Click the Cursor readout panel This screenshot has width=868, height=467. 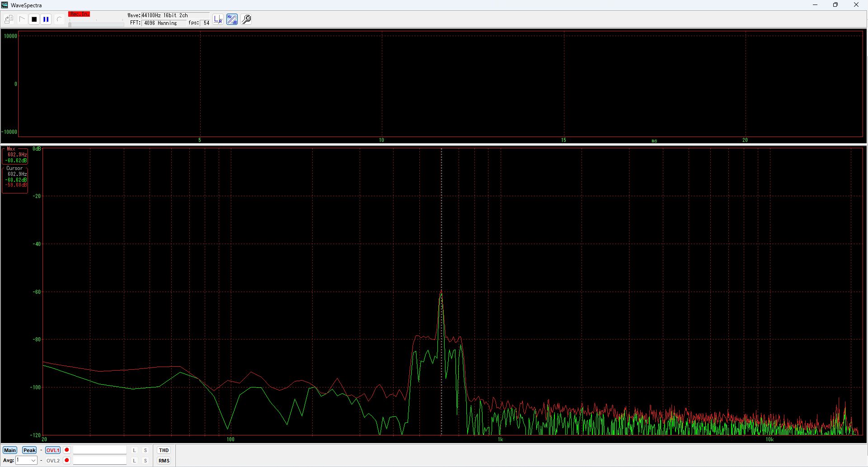tap(15, 179)
